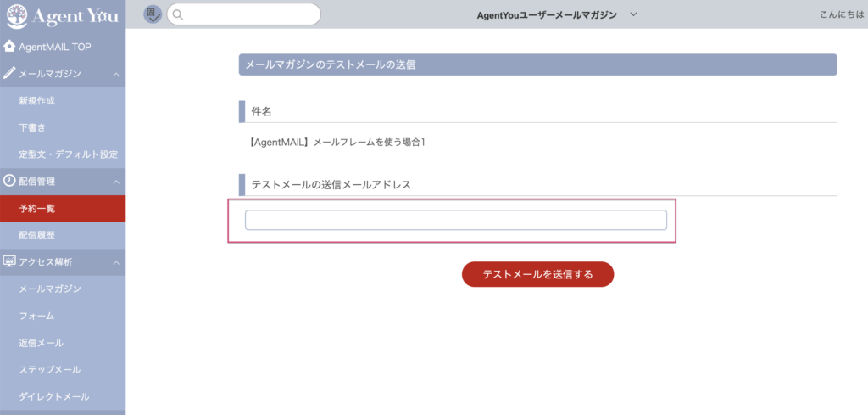Open the AgentYouユーザーメールマガジン dropdown arrow
The image size is (868, 415).
(x=634, y=15)
